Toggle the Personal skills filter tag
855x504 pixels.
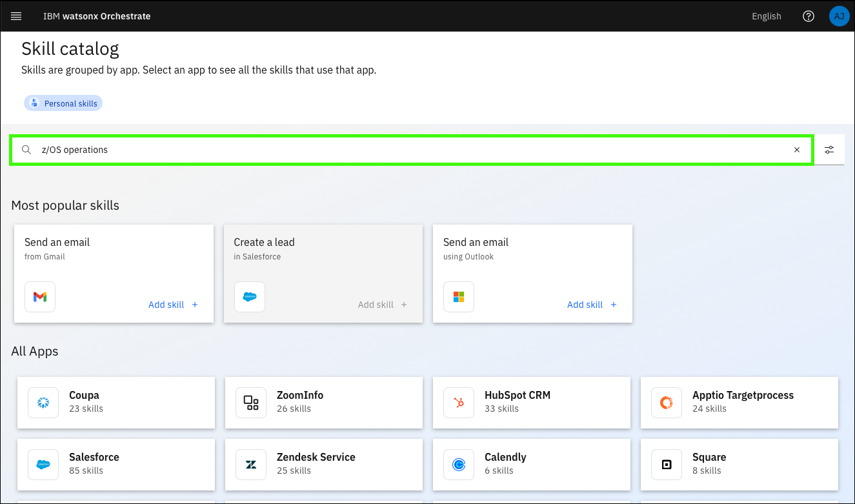[63, 103]
